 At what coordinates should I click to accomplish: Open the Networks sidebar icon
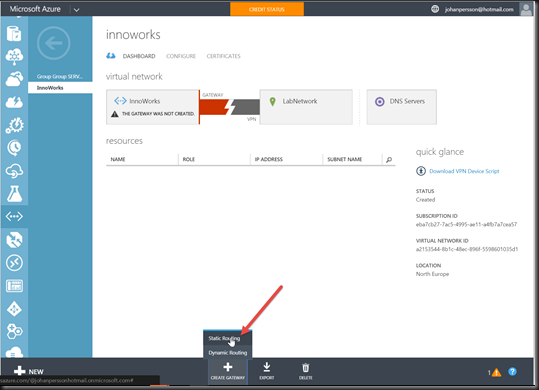14,216
